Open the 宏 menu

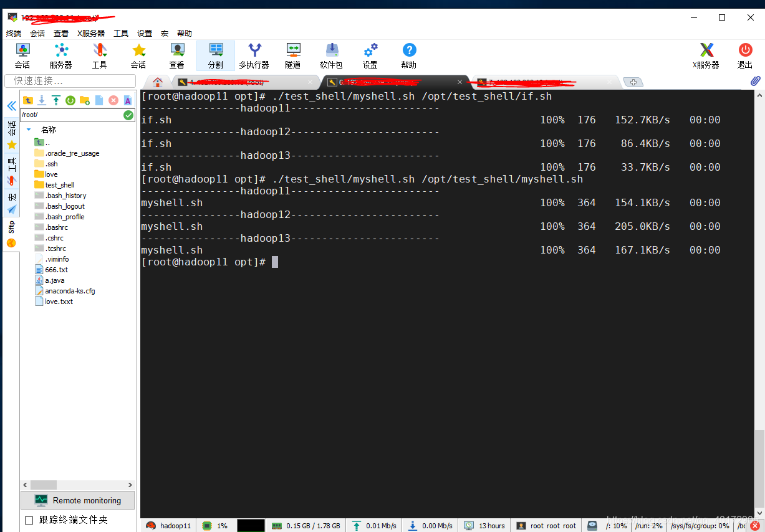165,34
